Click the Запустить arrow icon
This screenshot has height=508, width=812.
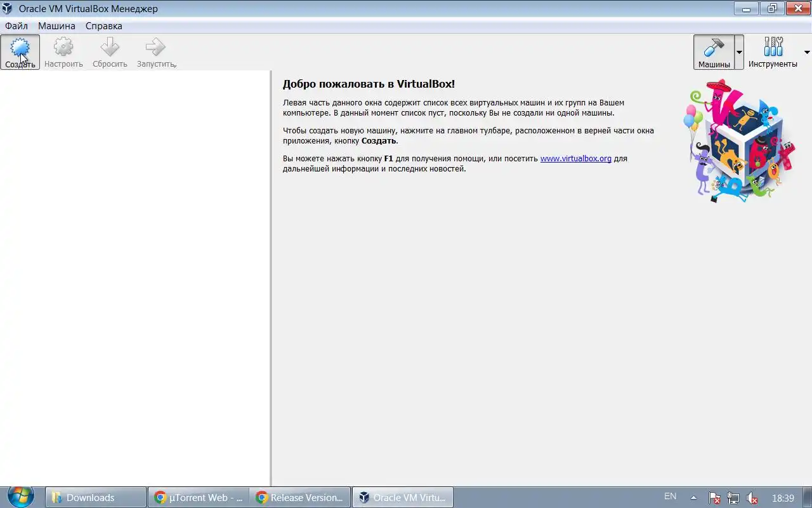155,47
